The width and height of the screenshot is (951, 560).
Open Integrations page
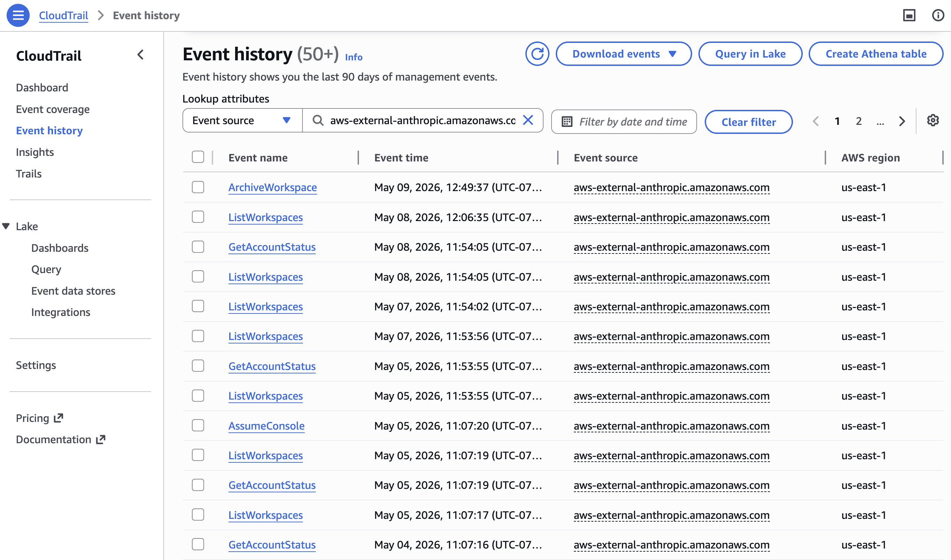coord(61,312)
